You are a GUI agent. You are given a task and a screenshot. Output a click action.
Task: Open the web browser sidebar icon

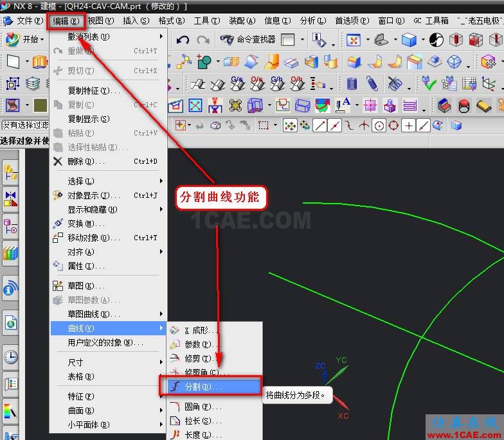[10, 322]
